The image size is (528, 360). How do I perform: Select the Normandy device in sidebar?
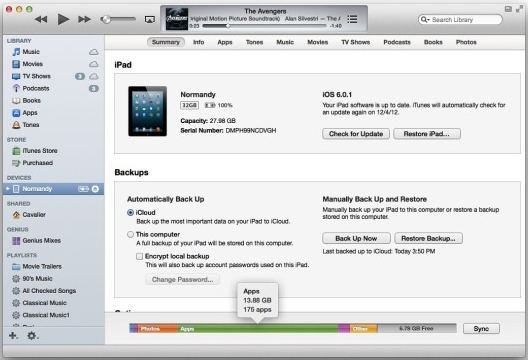[x=53, y=189]
